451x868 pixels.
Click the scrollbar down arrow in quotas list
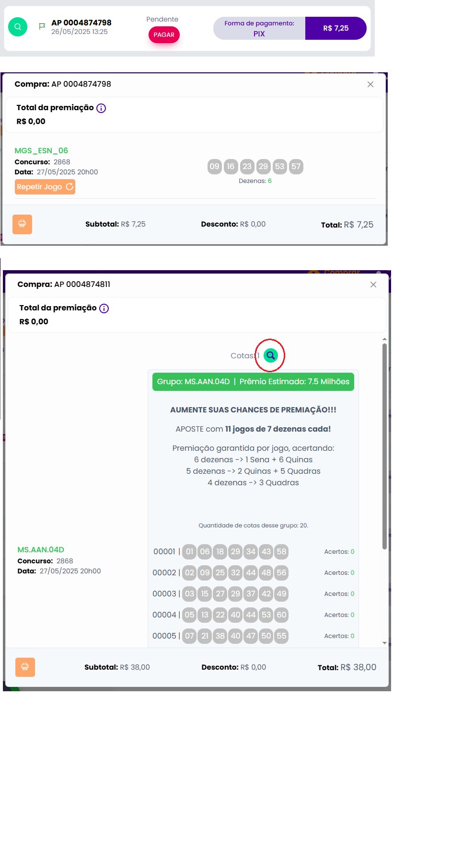[x=384, y=643]
